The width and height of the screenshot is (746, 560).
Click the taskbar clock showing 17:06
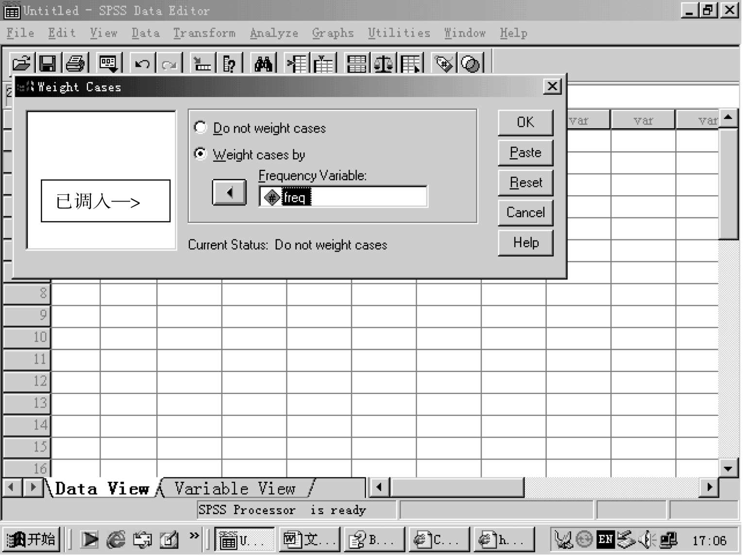pos(709,540)
